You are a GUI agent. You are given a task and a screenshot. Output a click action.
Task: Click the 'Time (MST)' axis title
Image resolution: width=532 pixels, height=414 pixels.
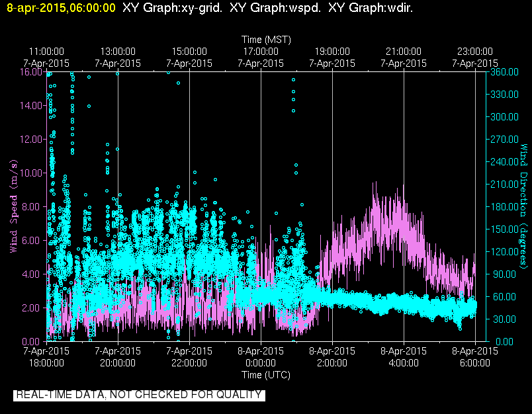click(x=266, y=40)
